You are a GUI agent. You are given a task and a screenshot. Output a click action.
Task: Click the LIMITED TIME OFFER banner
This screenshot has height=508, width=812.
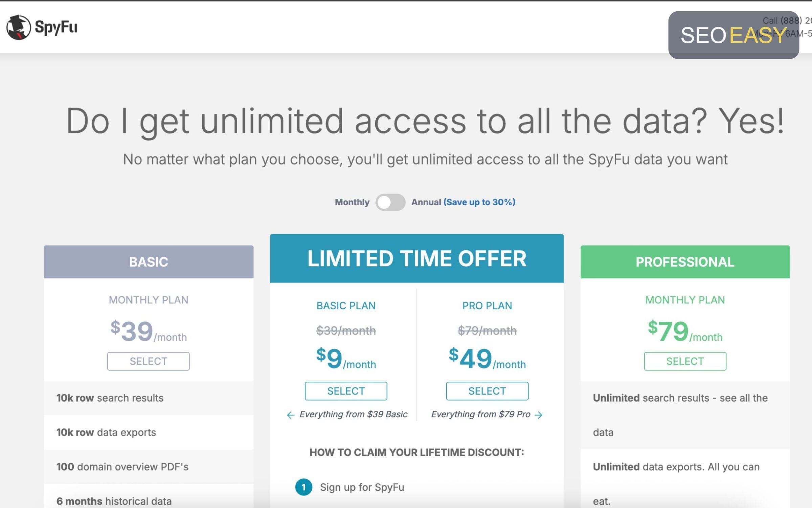[x=417, y=258]
